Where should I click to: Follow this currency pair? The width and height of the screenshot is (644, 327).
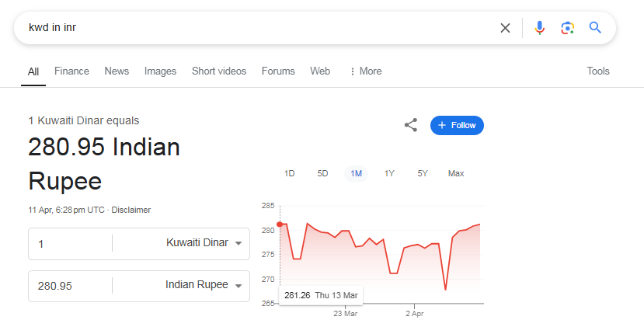click(457, 125)
